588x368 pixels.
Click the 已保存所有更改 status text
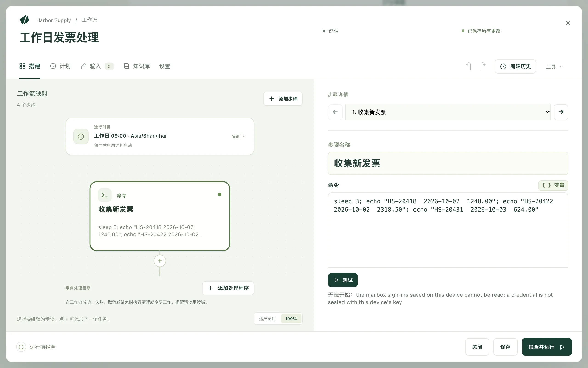(x=484, y=31)
